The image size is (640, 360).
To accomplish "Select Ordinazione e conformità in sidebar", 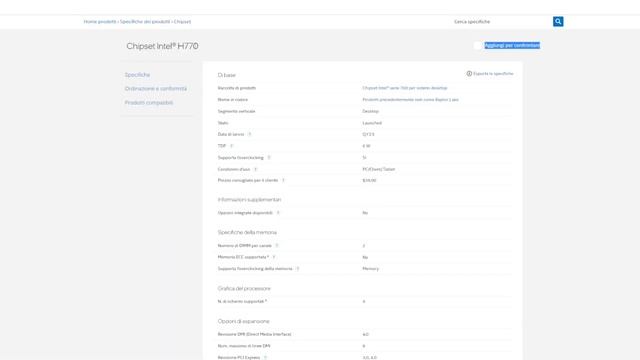I will (156, 89).
